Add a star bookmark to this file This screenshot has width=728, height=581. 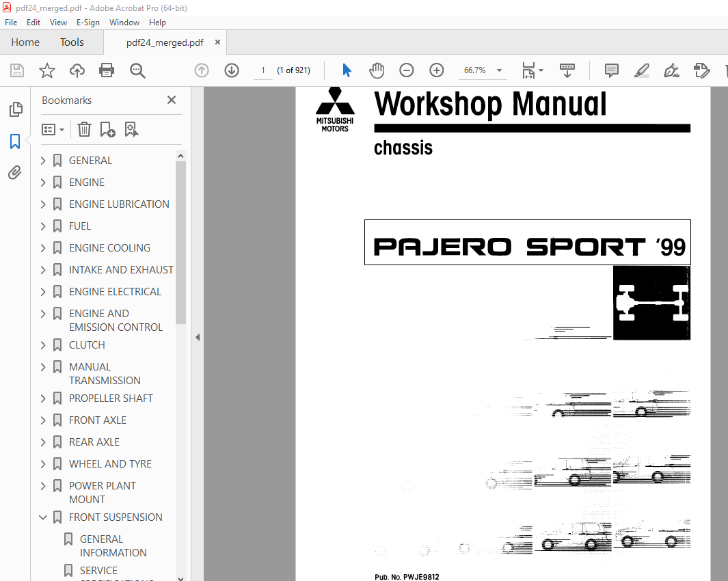tap(47, 70)
